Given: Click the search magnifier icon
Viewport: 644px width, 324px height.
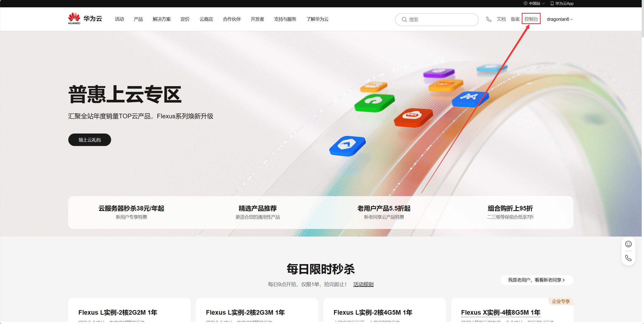Looking at the screenshot, I should pyautogui.click(x=404, y=19).
